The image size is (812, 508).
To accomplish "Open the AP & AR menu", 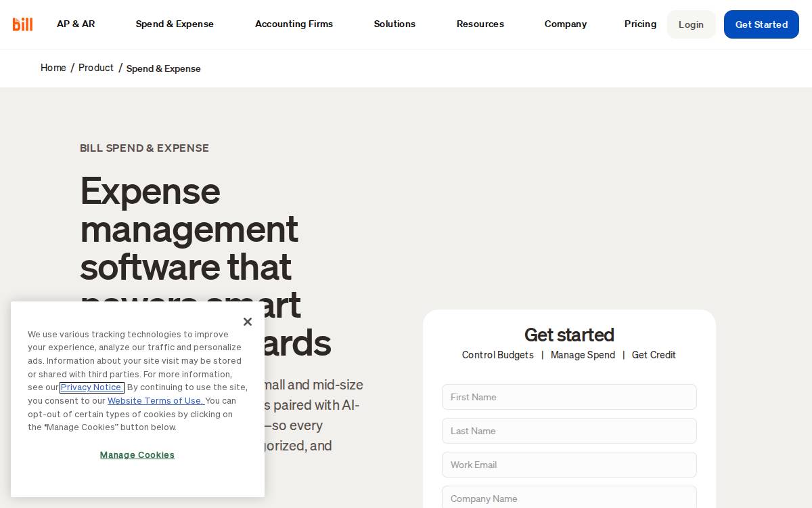I will coord(76,24).
